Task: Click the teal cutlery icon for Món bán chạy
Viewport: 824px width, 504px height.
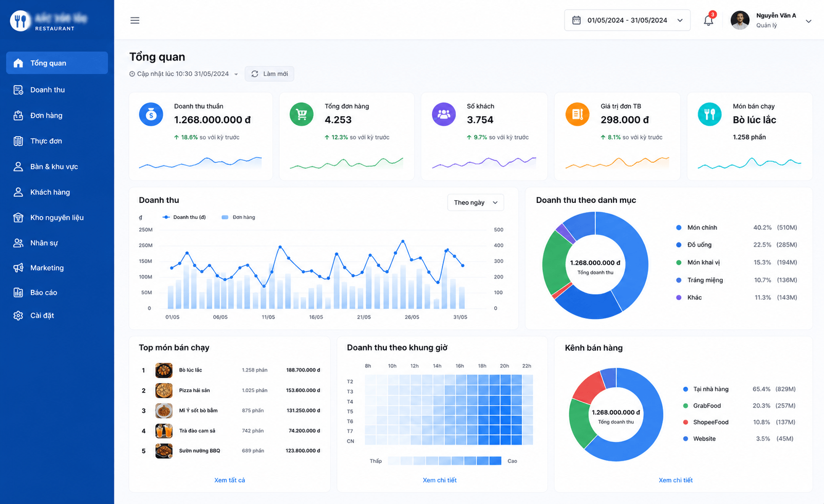Action: pos(709,114)
